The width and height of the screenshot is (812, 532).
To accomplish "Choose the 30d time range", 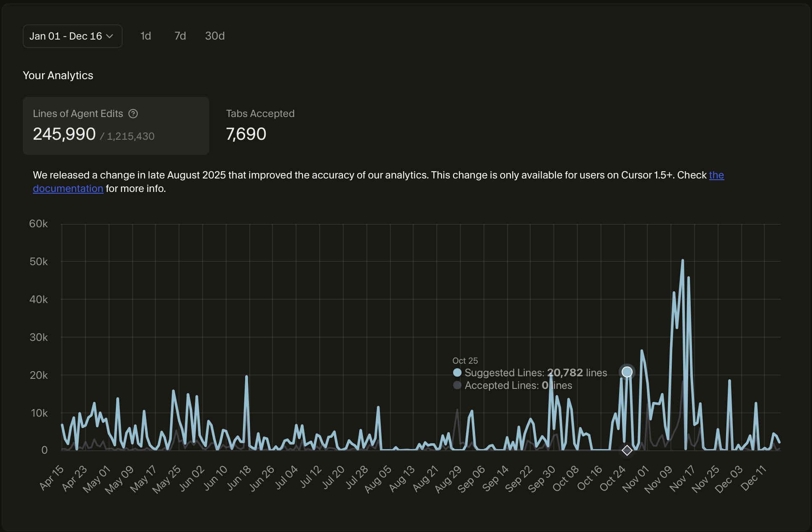I will 215,36.
